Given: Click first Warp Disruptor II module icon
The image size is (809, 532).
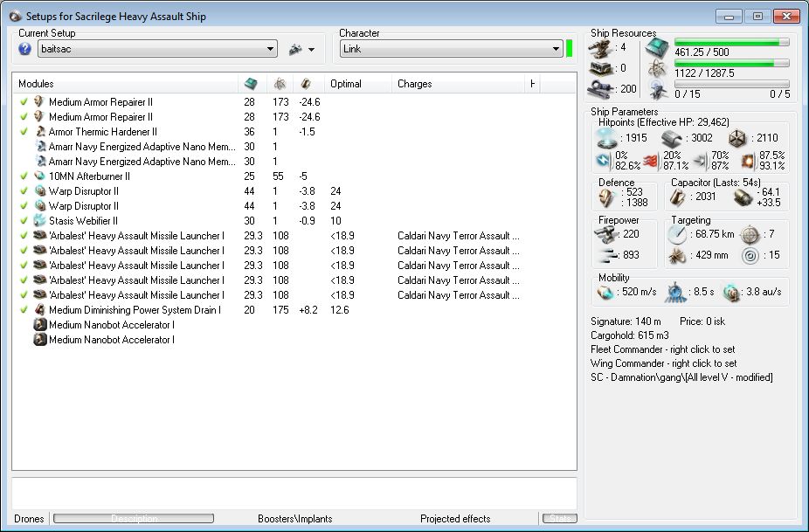Looking at the screenshot, I should (39, 191).
